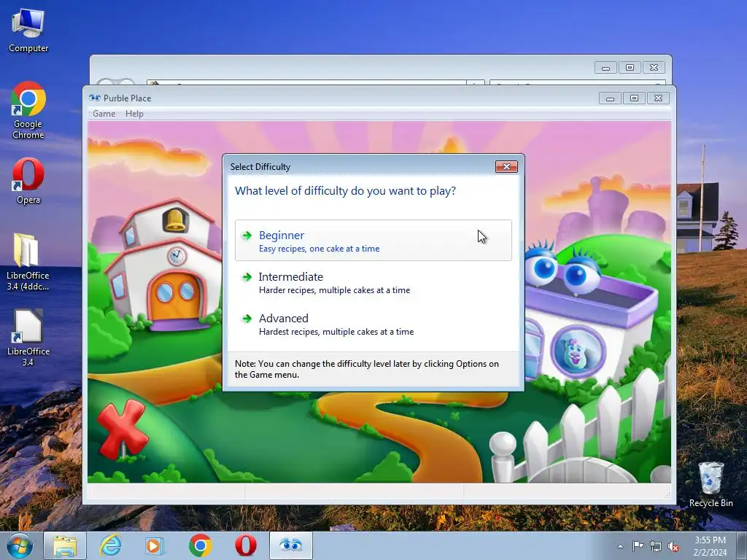Click the red X sign in game scene
The image size is (747, 560).
point(122,429)
